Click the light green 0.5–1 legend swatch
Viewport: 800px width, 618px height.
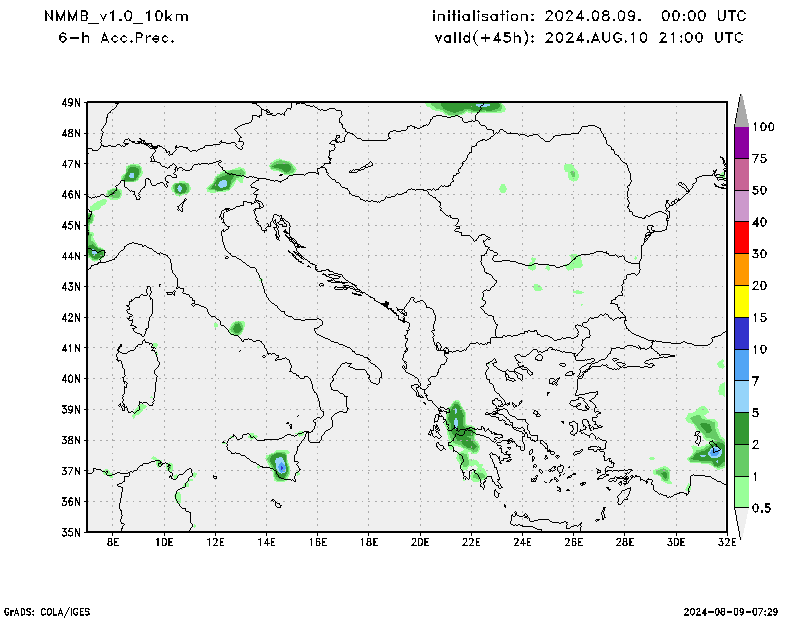(741, 492)
